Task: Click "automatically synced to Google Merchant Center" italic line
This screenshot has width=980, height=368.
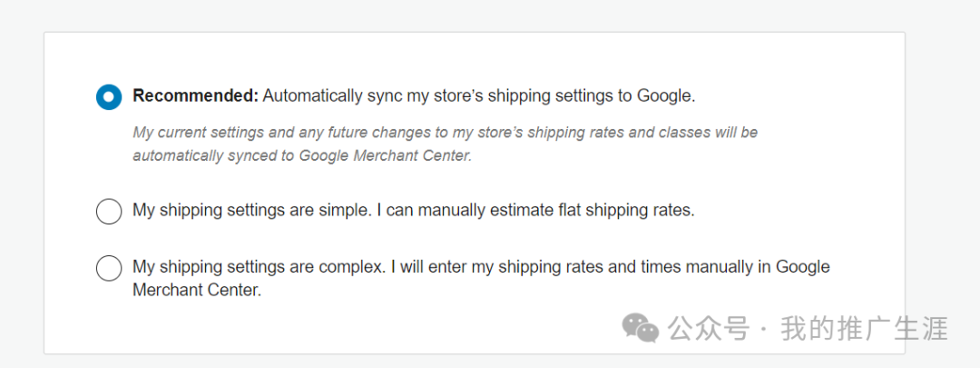Action: point(302,155)
